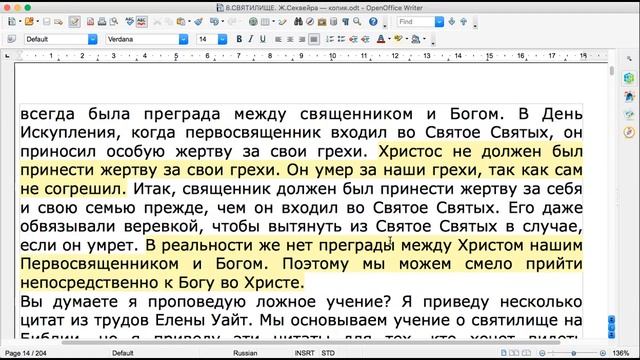Viewport: 640px width, 360px height.
Task: Click Find Previous up arrow
Action: 463,22
